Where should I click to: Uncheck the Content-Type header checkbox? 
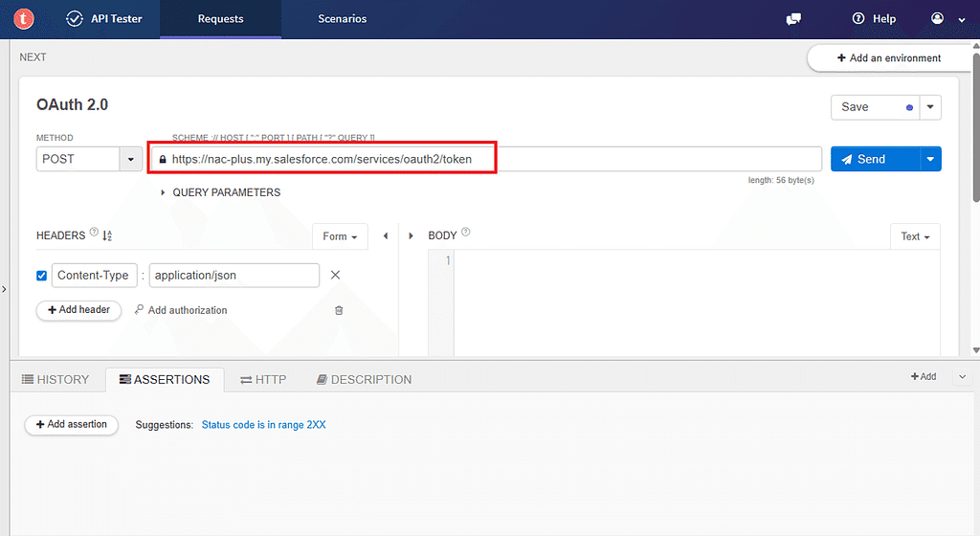[x=42, y=276]
